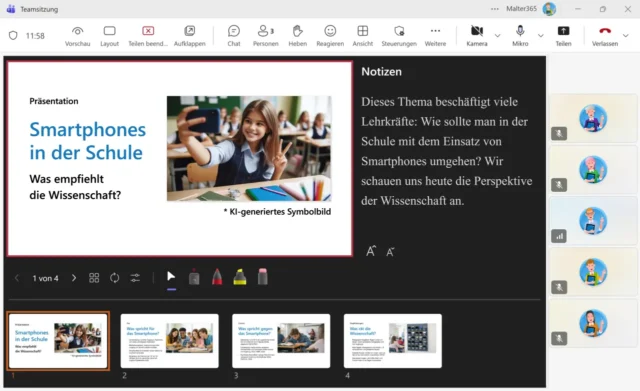Open Weitere more actions menu
Viewport: 640px width, 391px height.
[x=436, y=36]
